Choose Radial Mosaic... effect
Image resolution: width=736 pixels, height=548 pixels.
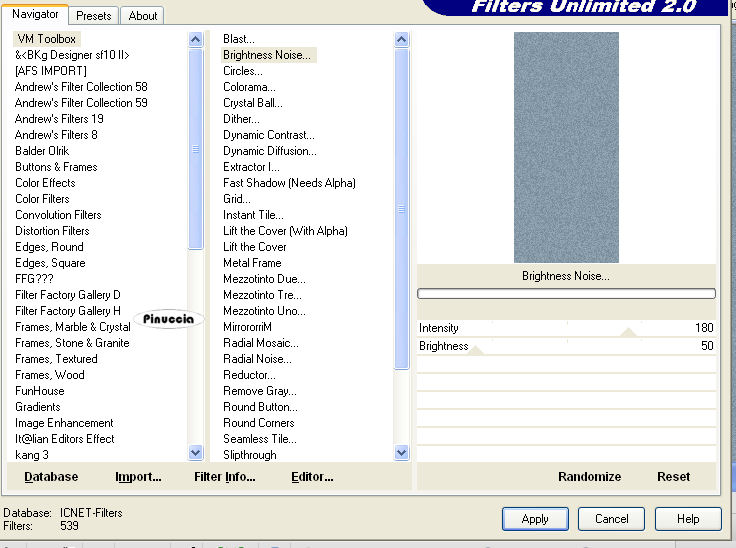pyautogui.click(x=261, y=343)
